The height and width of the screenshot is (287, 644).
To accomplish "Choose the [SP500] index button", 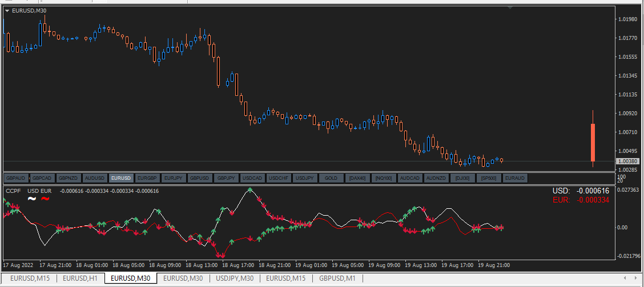I will point(489,178).
